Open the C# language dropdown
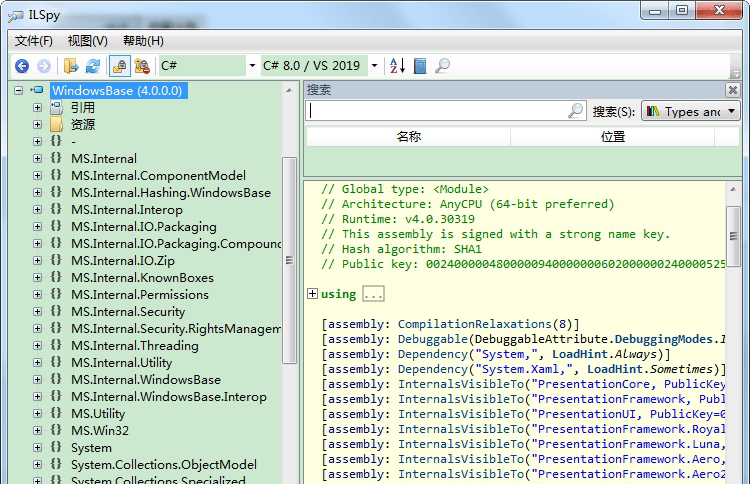The width and height of the screenshot is (750, 503). pyautogui.click(x=250, y=66)
